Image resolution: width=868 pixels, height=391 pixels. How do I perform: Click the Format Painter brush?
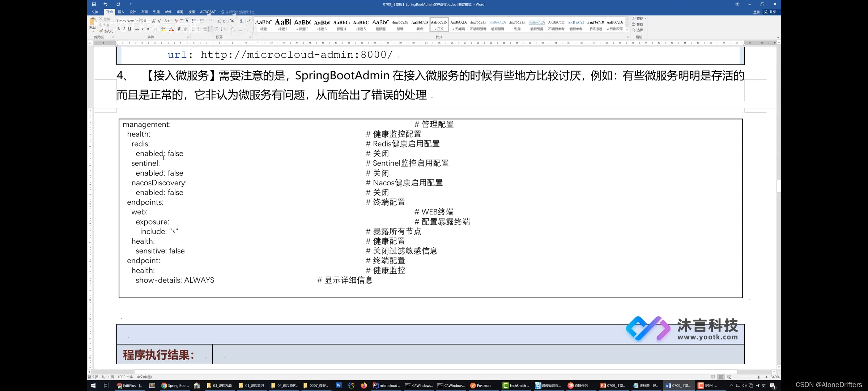pos(101,31)
